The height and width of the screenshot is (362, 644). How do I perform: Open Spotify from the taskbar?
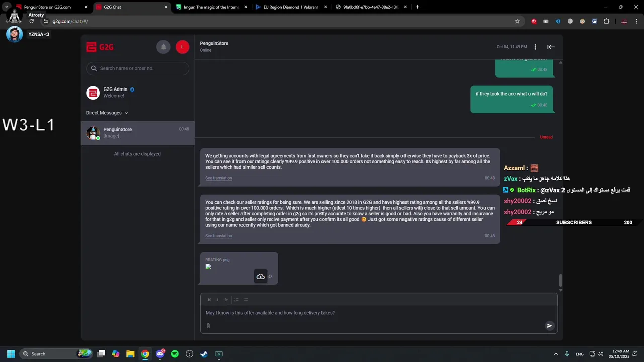point(175,354)
